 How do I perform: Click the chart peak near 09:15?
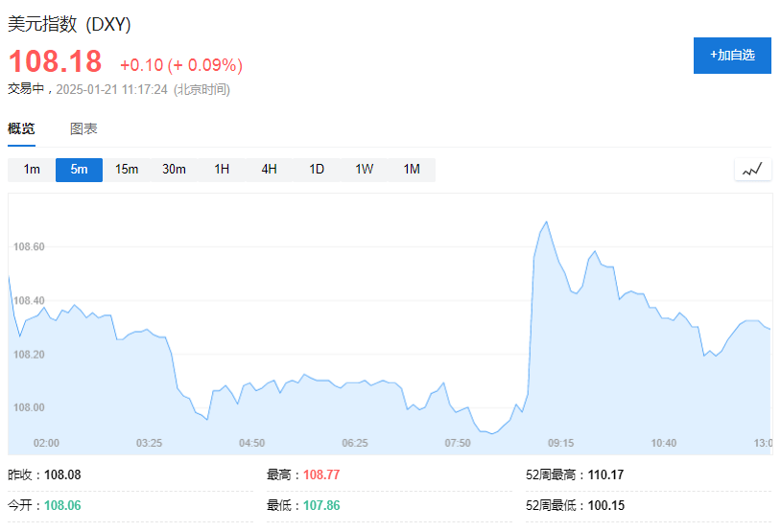546,222
